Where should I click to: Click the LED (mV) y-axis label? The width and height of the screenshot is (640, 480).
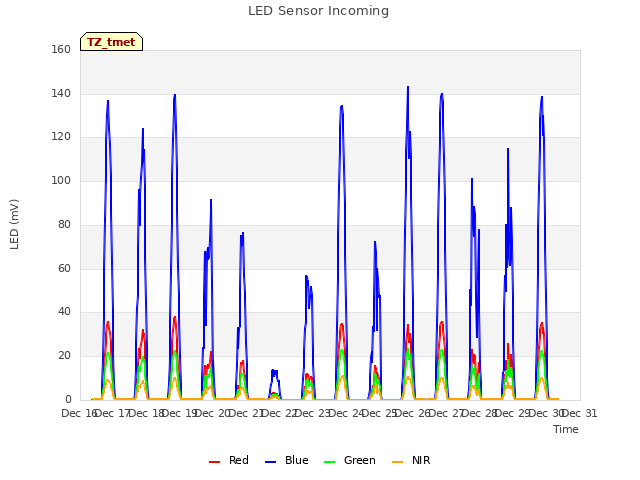(x=14, y=224)
